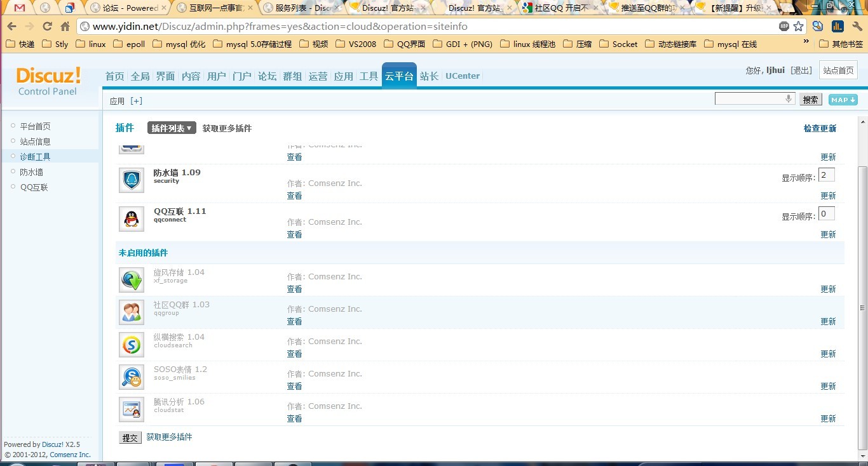Open the VS2008 bookmark folder
The height and width of the screenshot is (466, 868).
coord(355,44)
